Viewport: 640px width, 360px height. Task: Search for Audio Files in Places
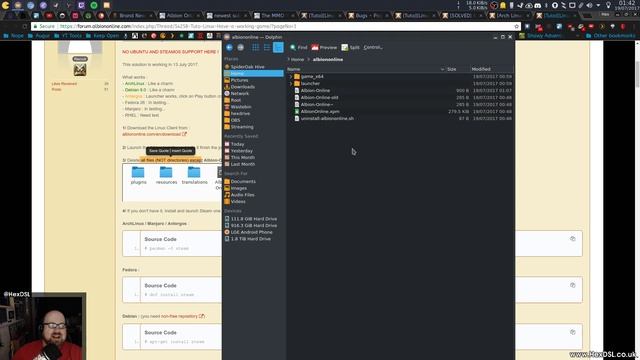click(x=253, y=195)
